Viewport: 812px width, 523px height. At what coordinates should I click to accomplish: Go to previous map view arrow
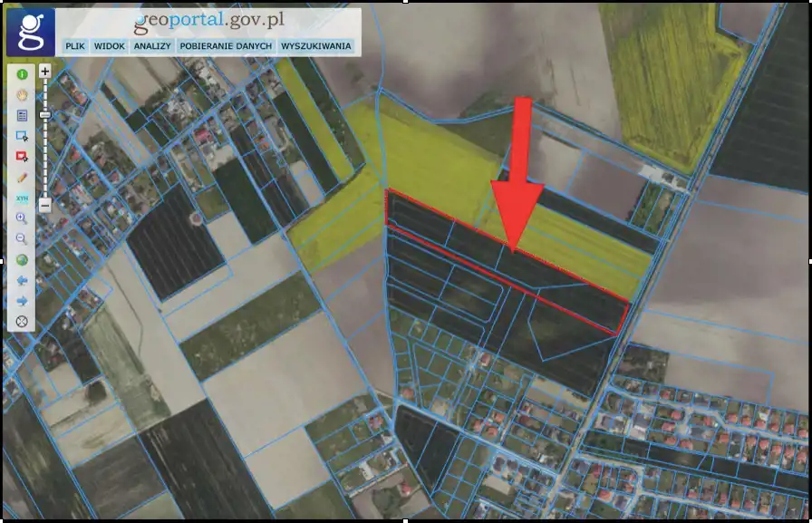click(x=22, y=280)
